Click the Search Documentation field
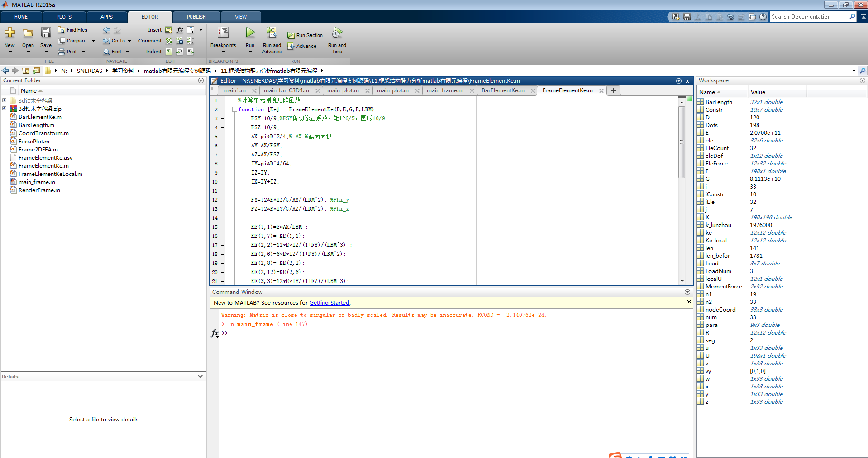Viewport: 868px width, 458px height. [809, 17]
